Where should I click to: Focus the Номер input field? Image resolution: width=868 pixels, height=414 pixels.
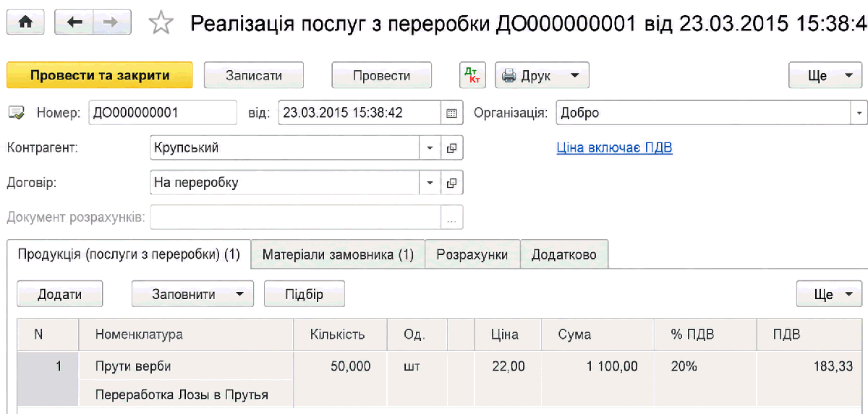click(x=163, y=113)
